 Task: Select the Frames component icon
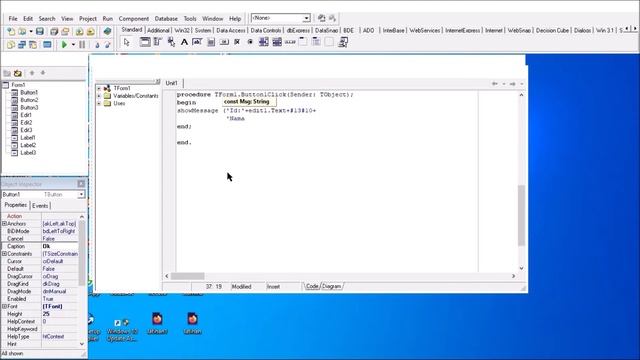[x=145, y=42]
